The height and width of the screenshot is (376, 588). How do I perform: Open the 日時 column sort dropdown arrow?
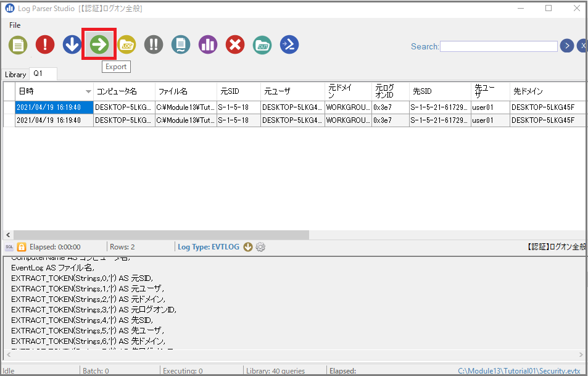point(88,91)
